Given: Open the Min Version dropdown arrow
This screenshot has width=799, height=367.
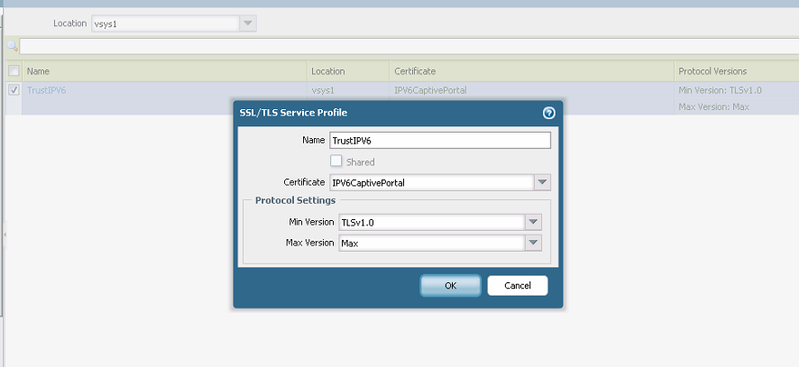Looking at the screenshot, I should [533, 222].
